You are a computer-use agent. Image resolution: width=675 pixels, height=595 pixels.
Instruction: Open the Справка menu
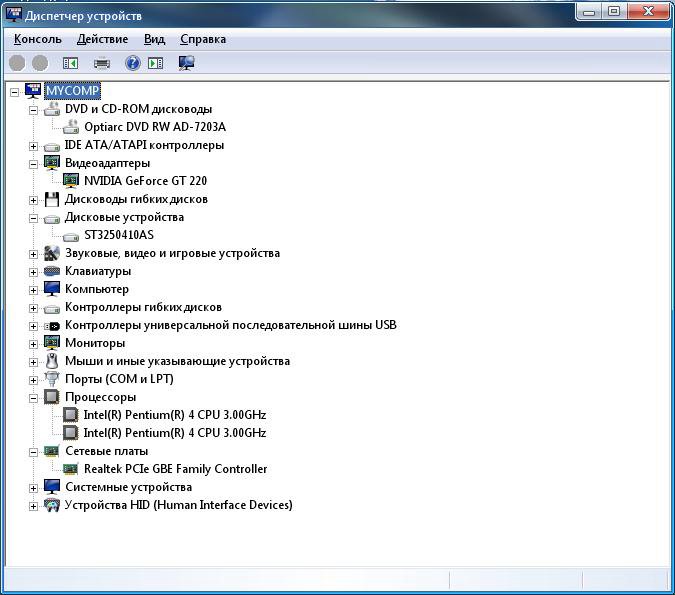coord(203,39)
